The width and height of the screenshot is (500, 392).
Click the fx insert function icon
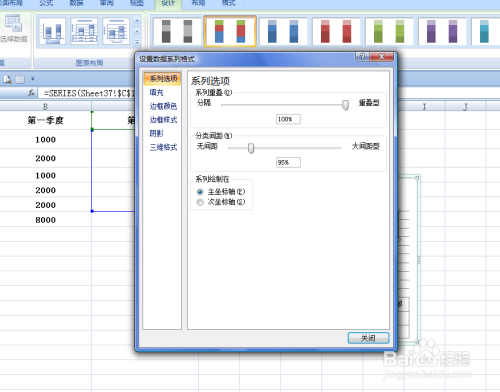point(31,93)
